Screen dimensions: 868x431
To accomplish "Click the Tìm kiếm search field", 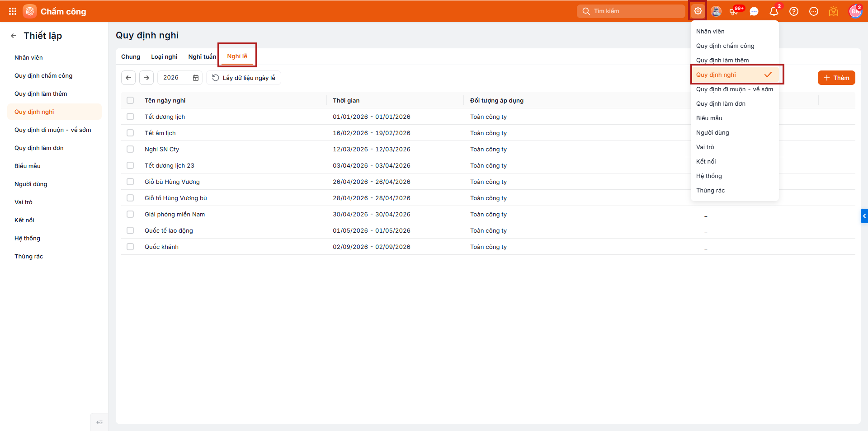I will (631, 11).
